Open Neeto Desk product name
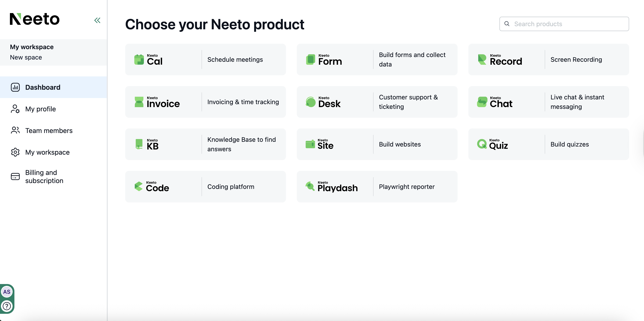Image resolution: width=644 pixels, height=321 pixels. coord(329,102)
